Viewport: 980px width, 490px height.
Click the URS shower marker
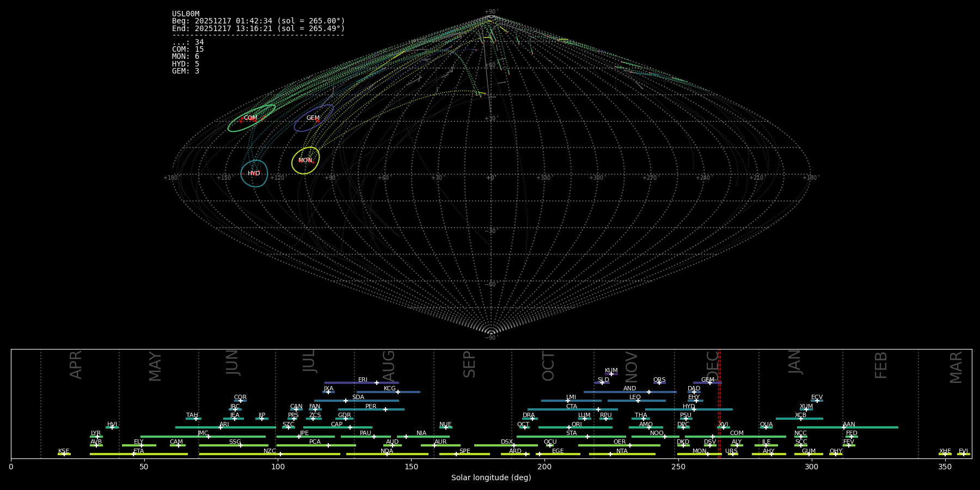732,454
